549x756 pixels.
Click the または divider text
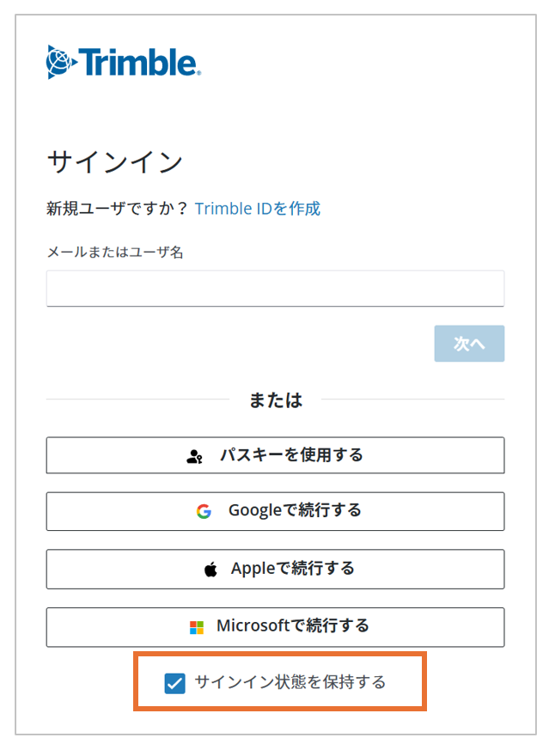[275, 388]
